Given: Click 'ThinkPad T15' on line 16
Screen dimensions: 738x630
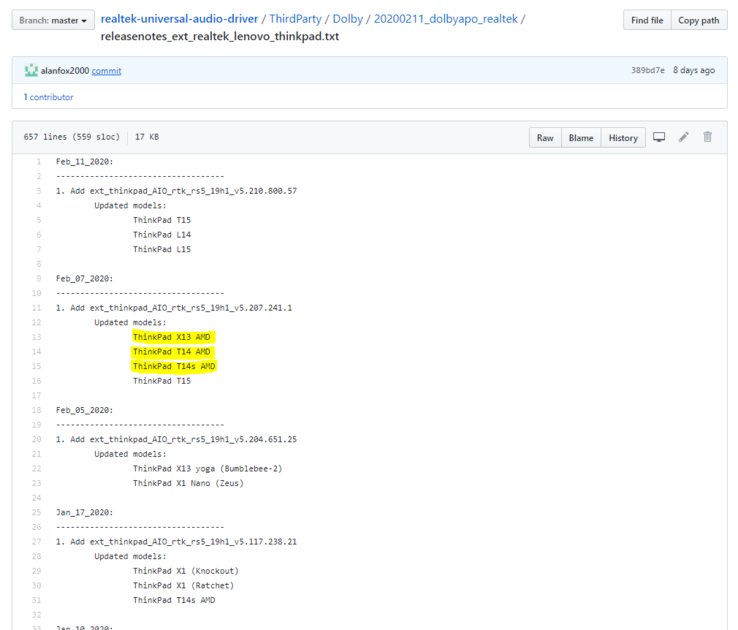Looking at the screenshot, I should click(x=162, y=381).
